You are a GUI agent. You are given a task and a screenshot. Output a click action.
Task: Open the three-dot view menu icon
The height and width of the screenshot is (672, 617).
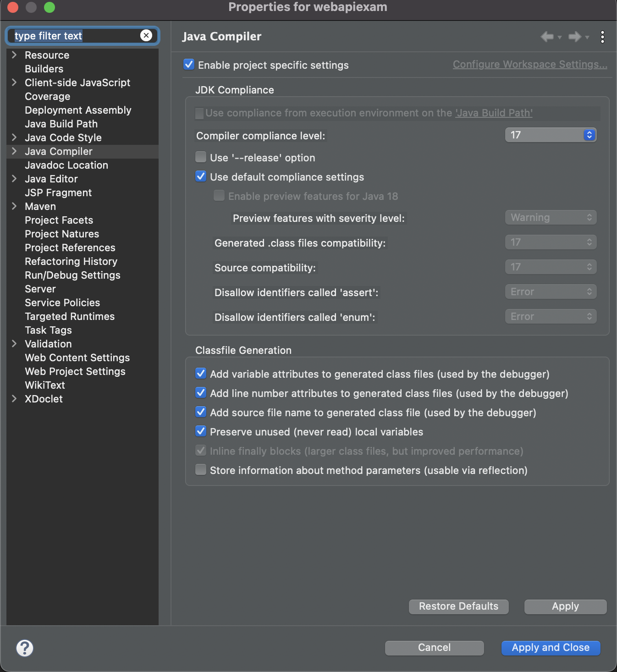602,37
